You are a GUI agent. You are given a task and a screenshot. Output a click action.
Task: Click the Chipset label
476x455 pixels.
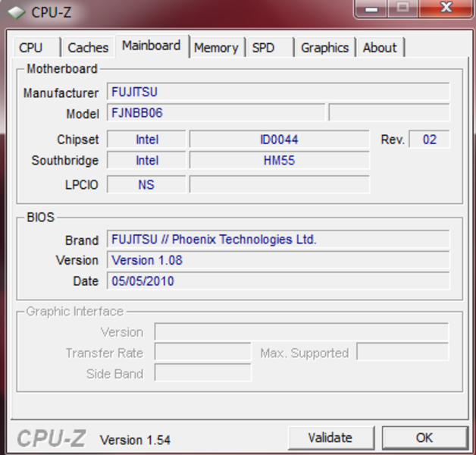click(78, 140)
